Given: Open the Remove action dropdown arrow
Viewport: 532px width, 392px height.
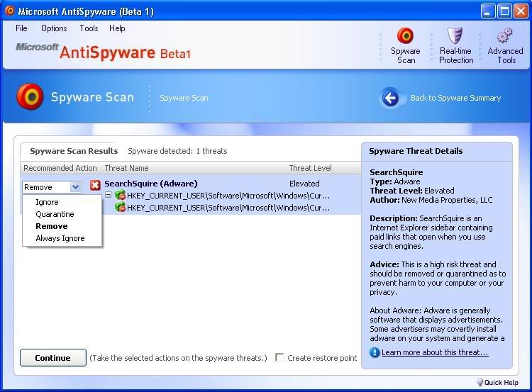Looking at the screenshot, I should [75, 187].
